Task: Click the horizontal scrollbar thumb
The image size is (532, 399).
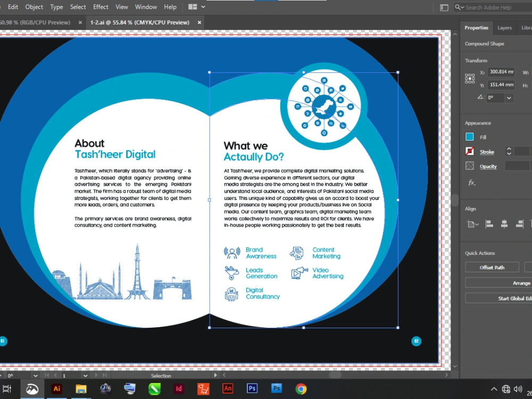Action: [335, 375]
